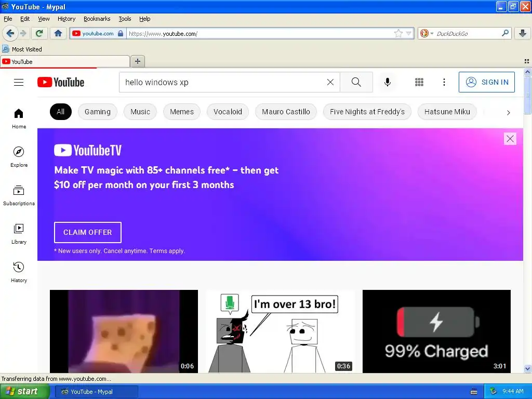Viewport: 532px width, 399px height.
Task: Click the YouTube TV logo in banner
Action: tap(87, 150)
